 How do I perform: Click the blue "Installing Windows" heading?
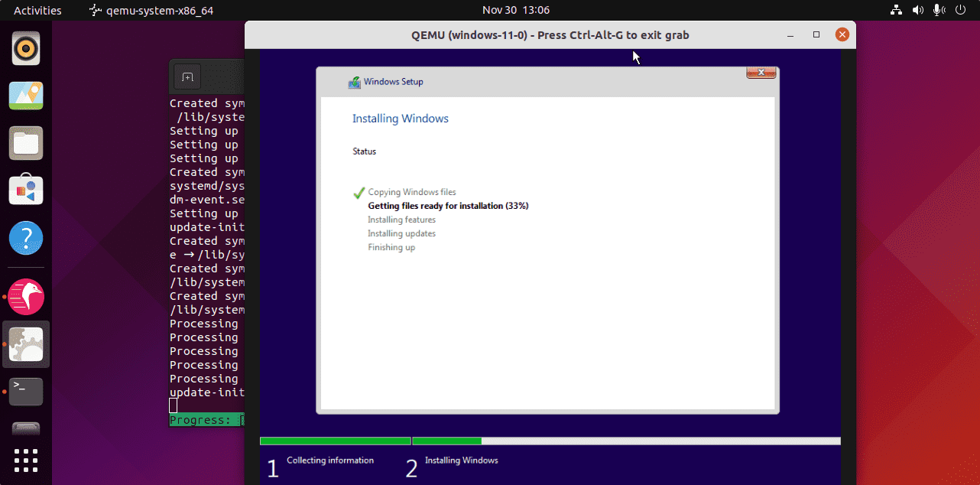pyautogui.click(x=401, y=119)
